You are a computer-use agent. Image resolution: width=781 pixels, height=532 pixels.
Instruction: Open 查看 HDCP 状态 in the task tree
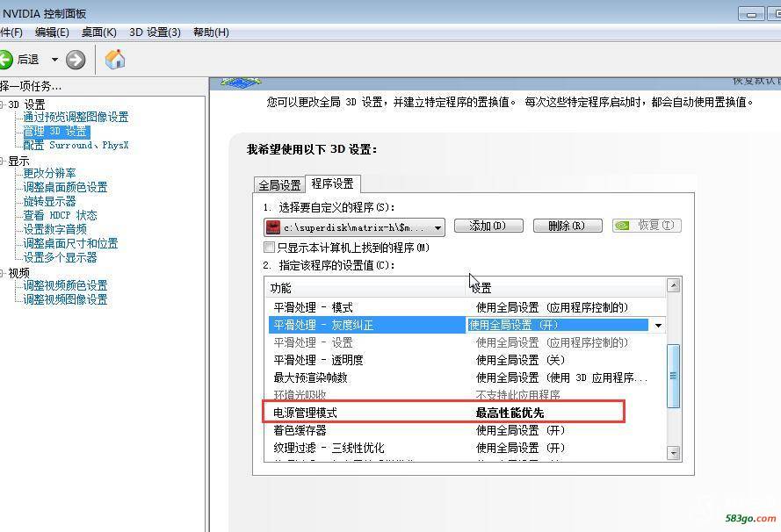click(x=61, y=215)
